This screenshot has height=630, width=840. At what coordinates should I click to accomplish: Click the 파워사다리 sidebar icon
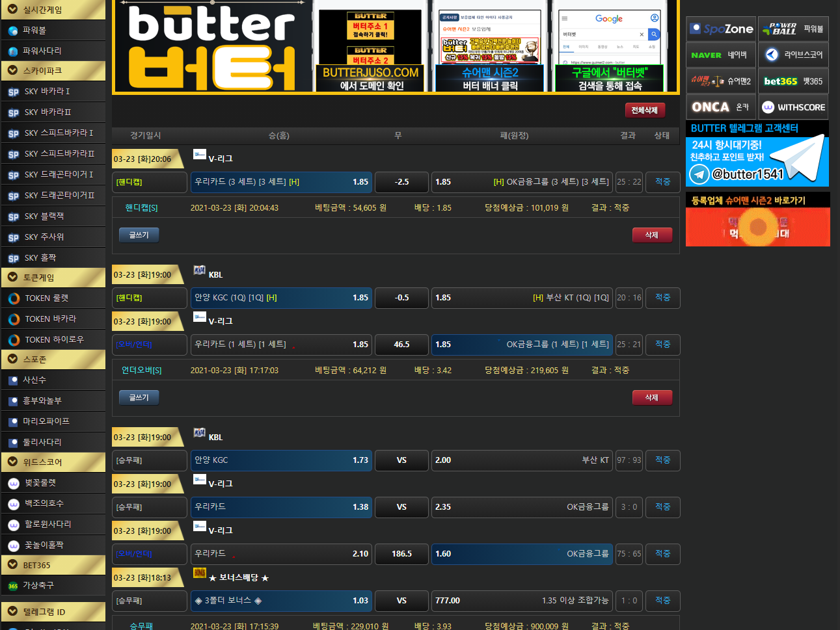coord(13,51)
